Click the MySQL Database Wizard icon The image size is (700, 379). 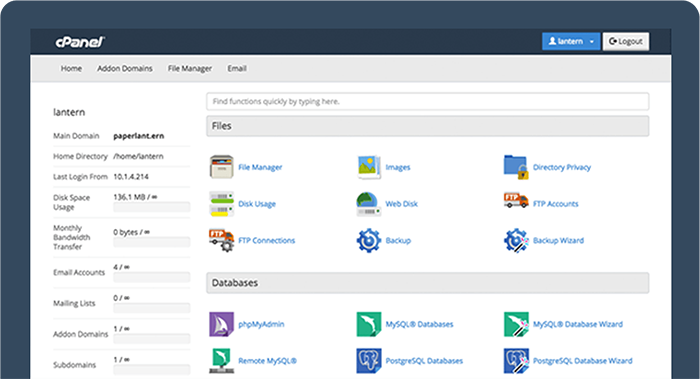click(x=516, y=324)
